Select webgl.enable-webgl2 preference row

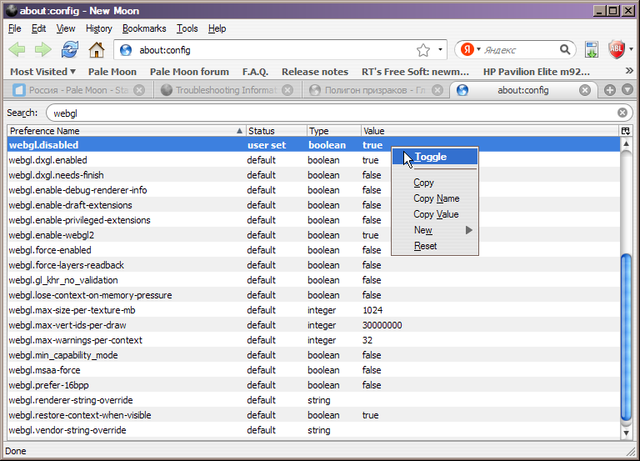click(313, 235)
